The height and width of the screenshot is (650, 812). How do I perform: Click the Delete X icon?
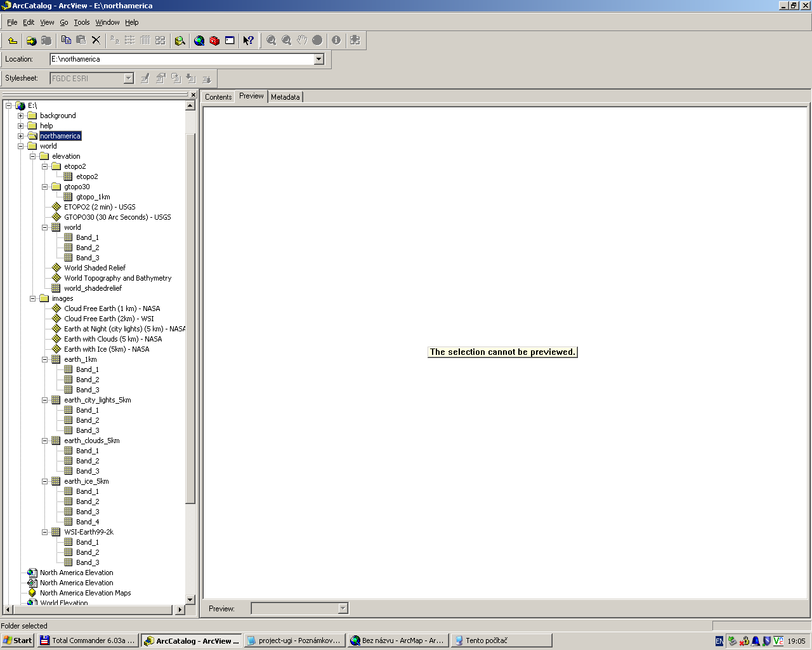96,40
